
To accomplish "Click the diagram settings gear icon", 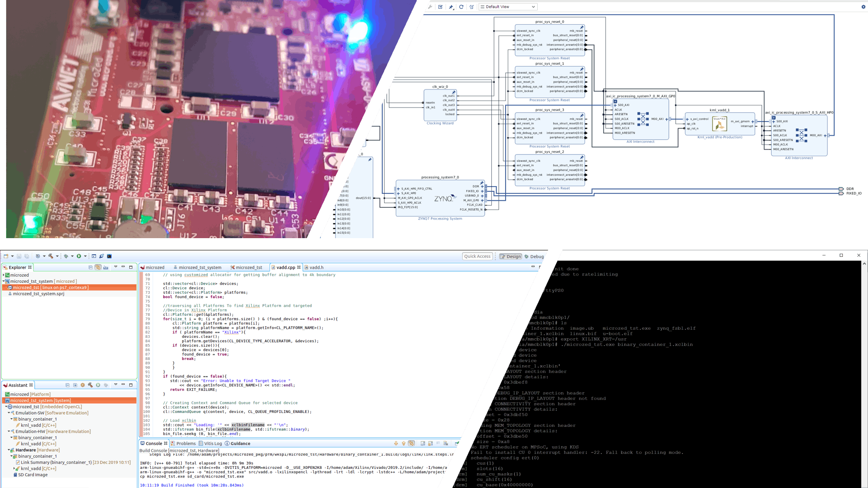I will coord(863,7).
